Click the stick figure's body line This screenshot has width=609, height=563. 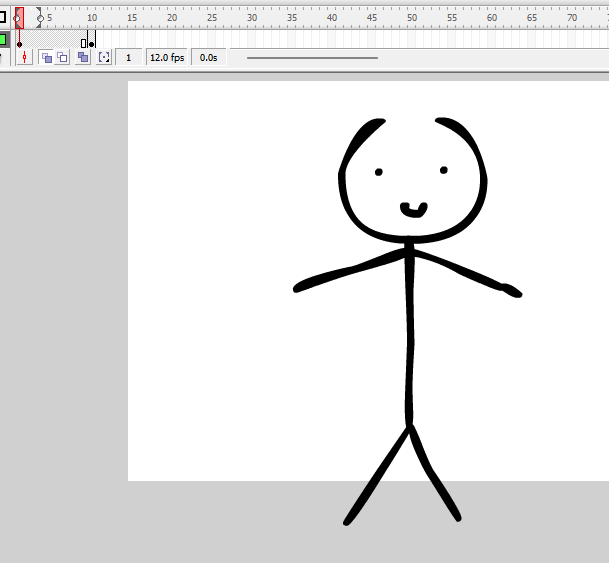(409, 334)
